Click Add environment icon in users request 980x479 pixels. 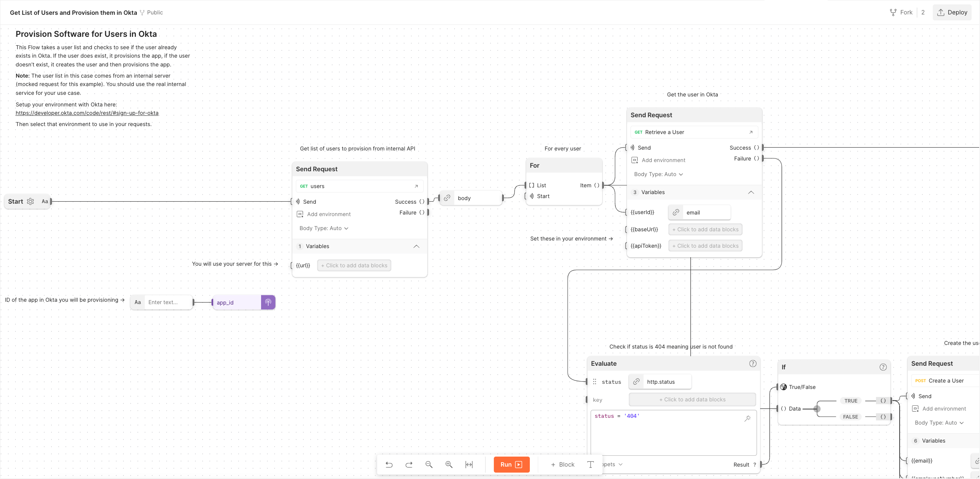300,214
